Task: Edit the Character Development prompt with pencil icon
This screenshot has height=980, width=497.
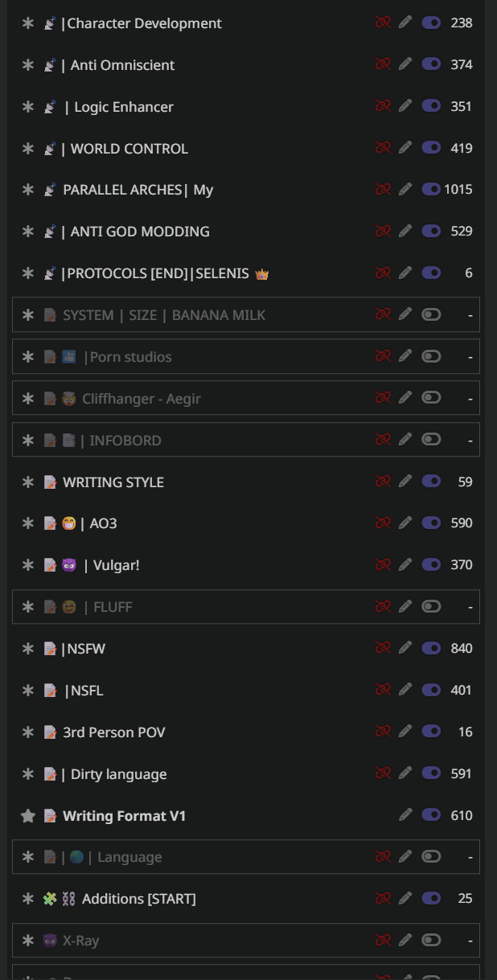Action: point(405,23)
